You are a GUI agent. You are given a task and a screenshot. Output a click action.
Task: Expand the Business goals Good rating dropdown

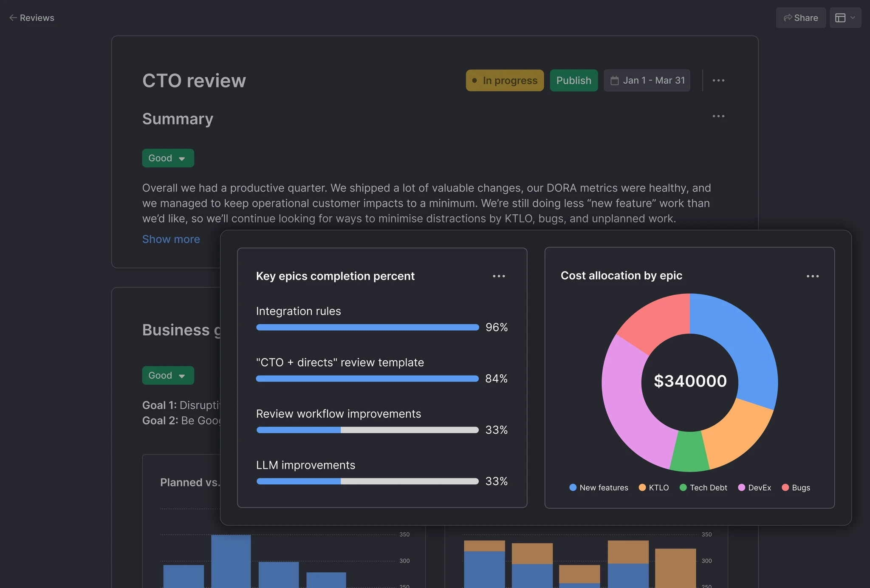point(168,376)
